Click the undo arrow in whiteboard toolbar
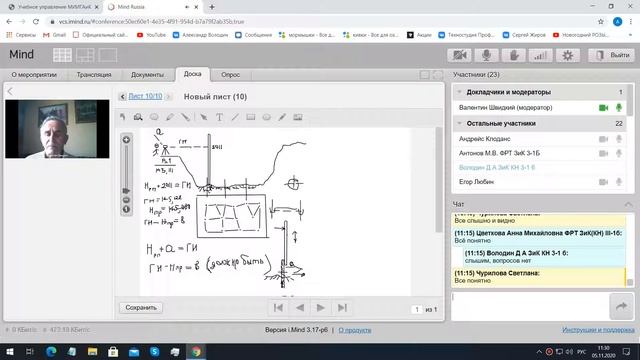640x360 pixels. click(x=123, y=117)
